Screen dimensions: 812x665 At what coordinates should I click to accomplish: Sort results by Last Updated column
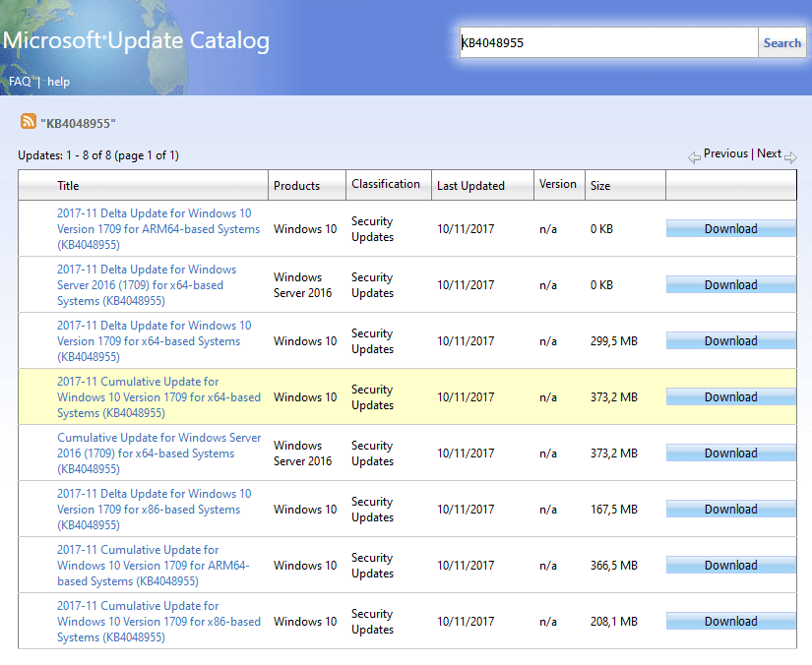(x=470, y=186)
